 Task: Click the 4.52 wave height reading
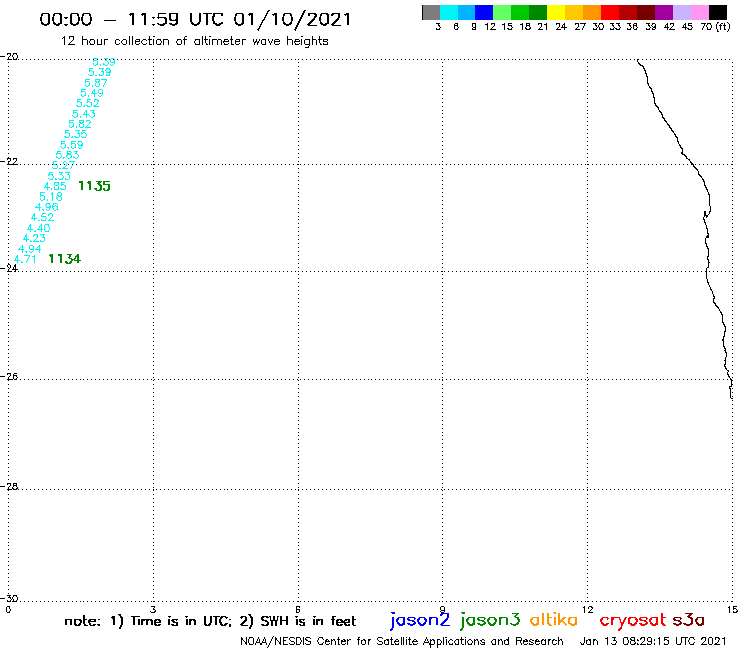point(42,218)
